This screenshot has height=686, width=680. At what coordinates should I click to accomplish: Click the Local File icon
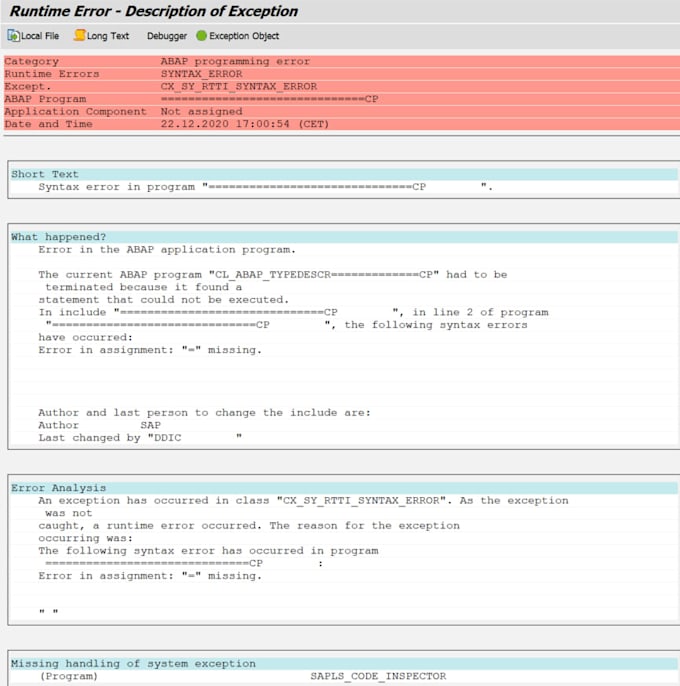click(x=14, y=36)
